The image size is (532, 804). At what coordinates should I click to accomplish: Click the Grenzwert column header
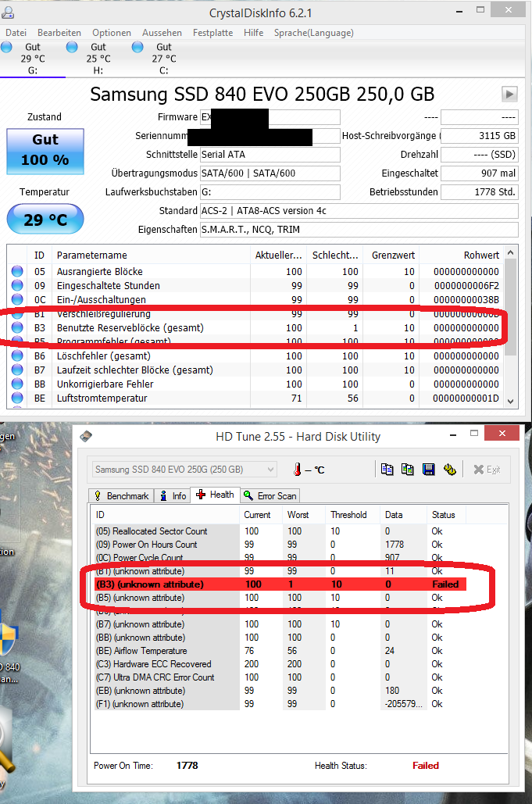393,255
